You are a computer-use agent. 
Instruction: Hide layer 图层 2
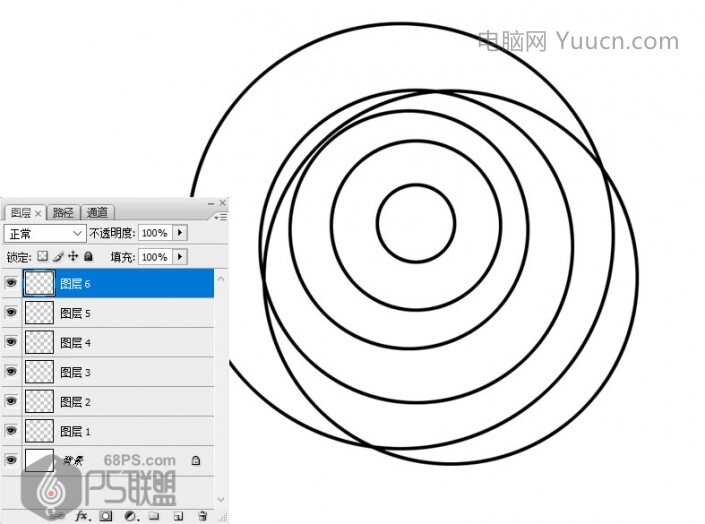(x=11, y=401)
